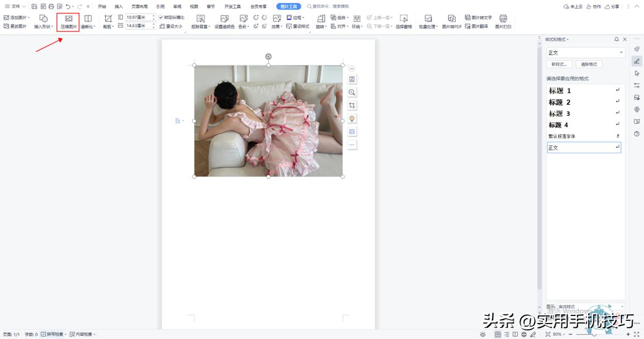The image size is (644, 339).
Task: Toggle the 锁定纵横比 lock aspect ratio checkbox
Action: (x=161, y=17)
